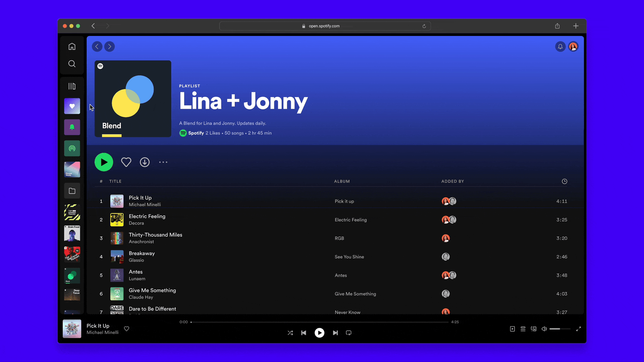Play the Lina + Jonny playlist
Image resolution: width=644 pixels, height=362 pixels.
click(x=104, y=162)
